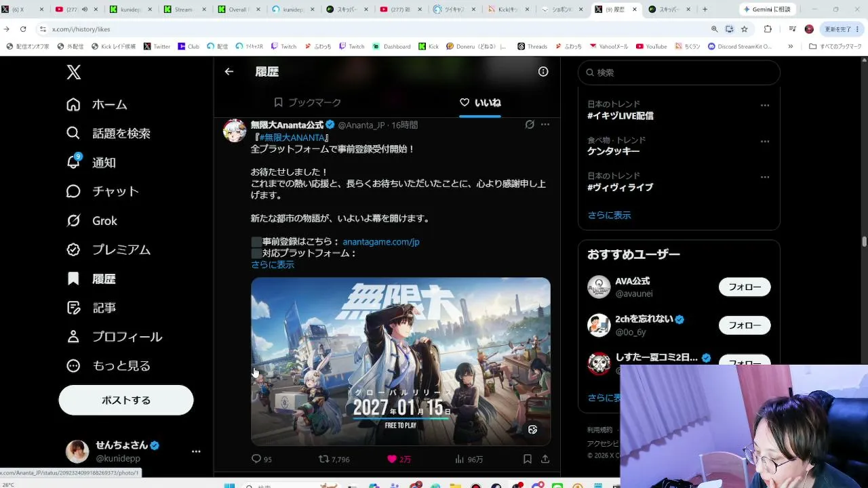Screen dimensions: 868x488
Task: Zoom using the magnifier icon in the address bar
Action: point(714,29)
